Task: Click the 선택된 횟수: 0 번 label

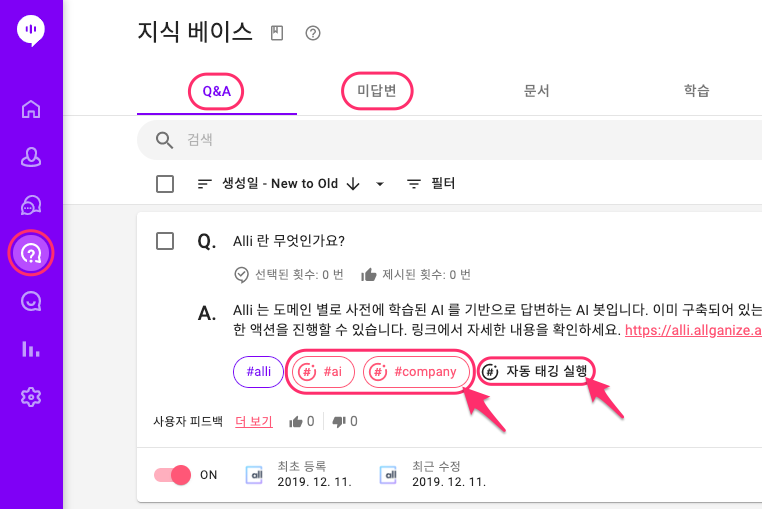Action: point(299,275)
